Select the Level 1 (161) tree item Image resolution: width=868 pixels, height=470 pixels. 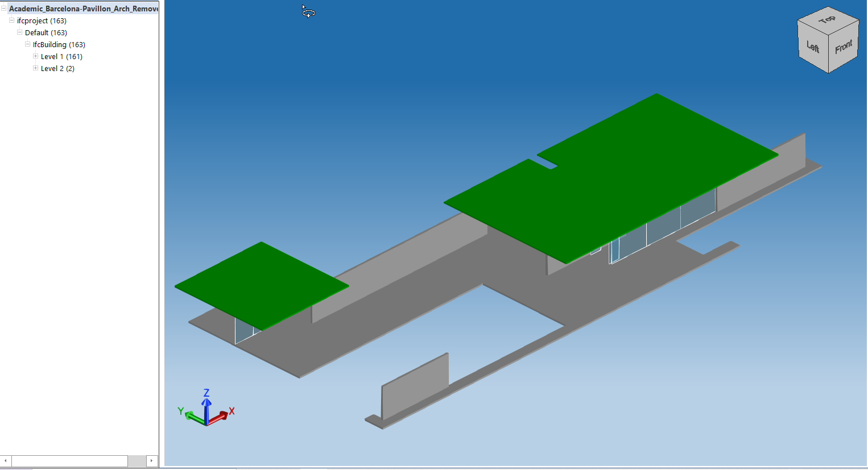tap(60, 56)
